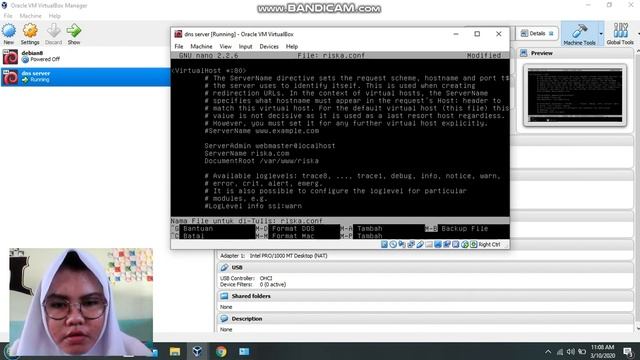This screenshot has height=360, width=640.
Task: Click network activity status icon
Action: click(411, 244)
